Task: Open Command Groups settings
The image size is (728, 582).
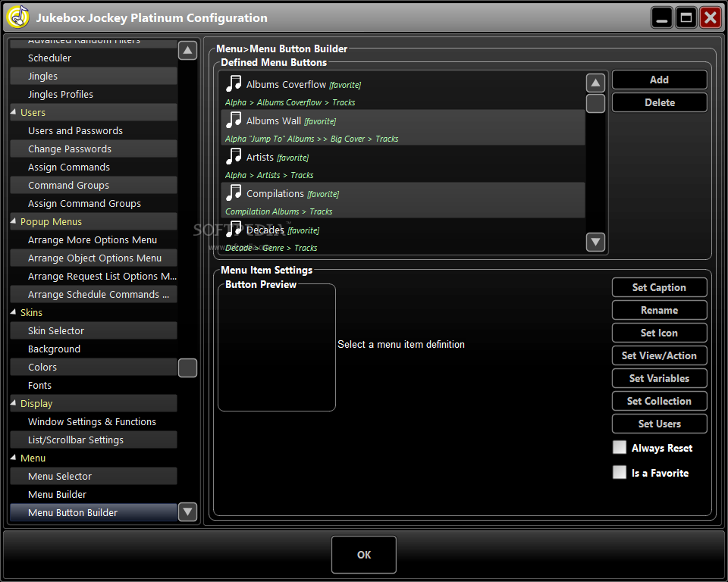Action: [x=94, y=185]
